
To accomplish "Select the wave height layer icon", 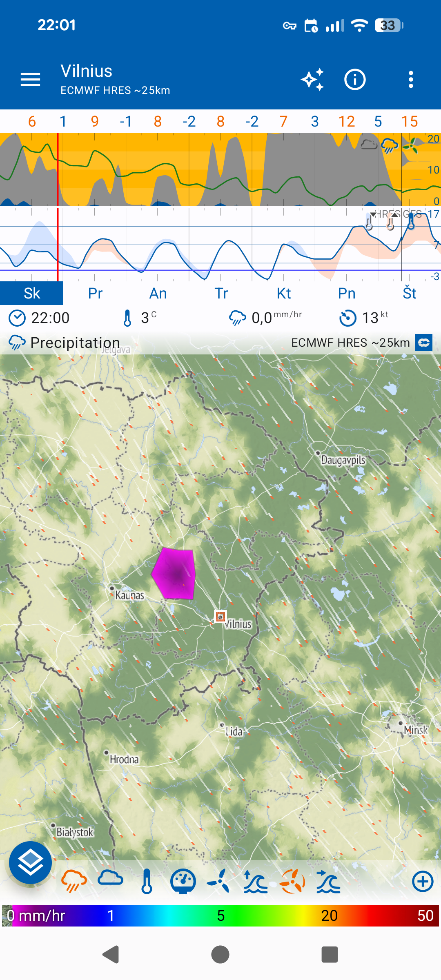I will tap(256, 881).
